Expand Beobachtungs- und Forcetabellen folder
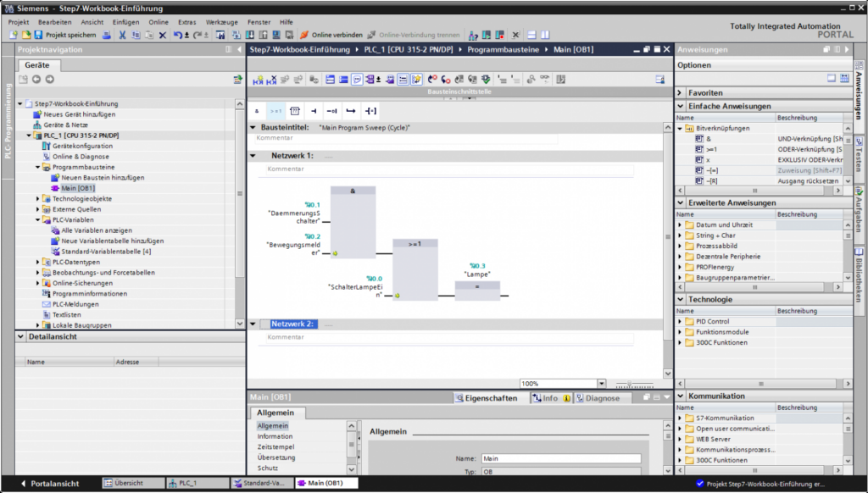 [38, 273]
